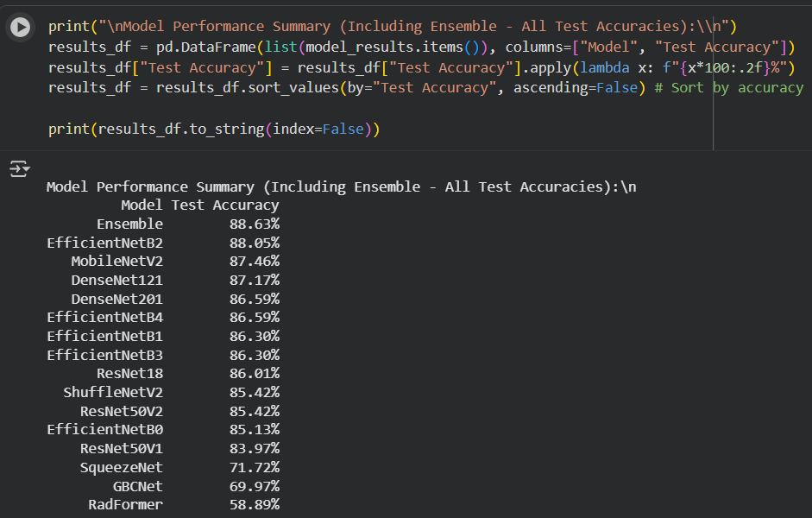Run the code cell with play button

[x=20, y=28]
